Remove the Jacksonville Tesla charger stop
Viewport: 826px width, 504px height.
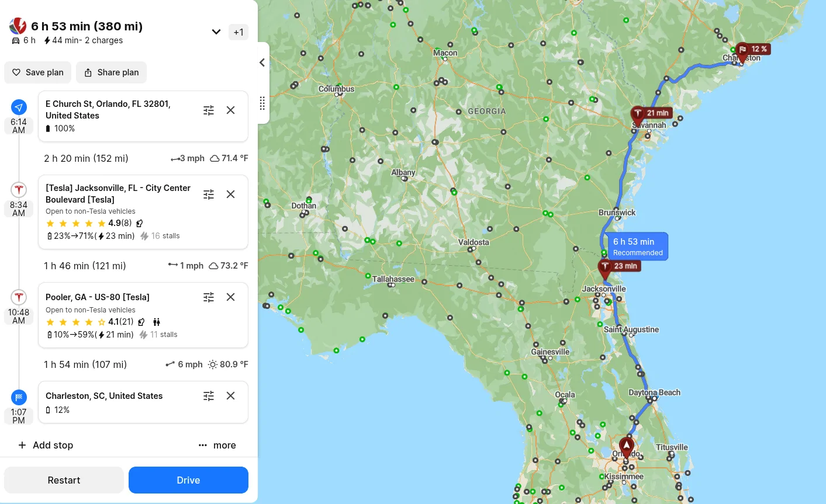point(231,194)
